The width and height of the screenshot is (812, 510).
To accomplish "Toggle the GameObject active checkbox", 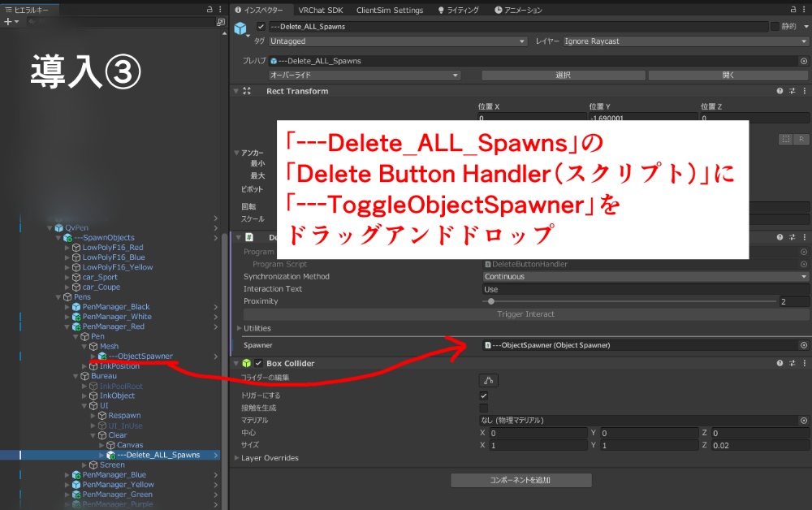I will click(261, 27).
